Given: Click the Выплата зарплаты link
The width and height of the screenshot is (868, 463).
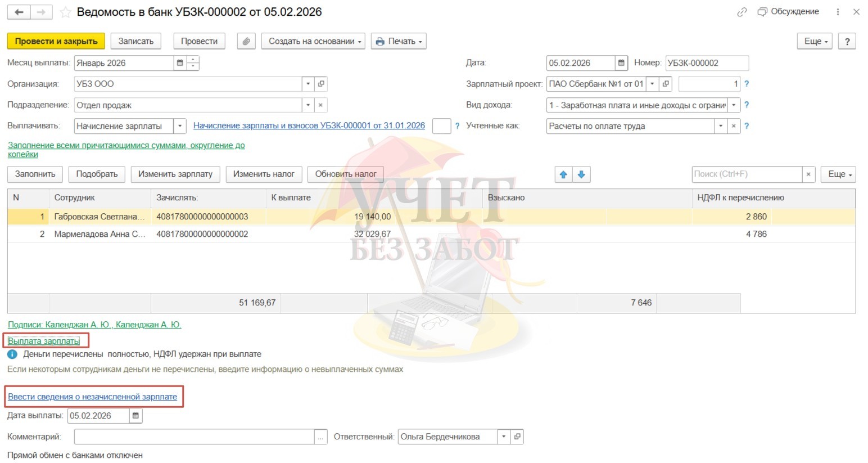Looking at the screenshot, I should point(44,341).
